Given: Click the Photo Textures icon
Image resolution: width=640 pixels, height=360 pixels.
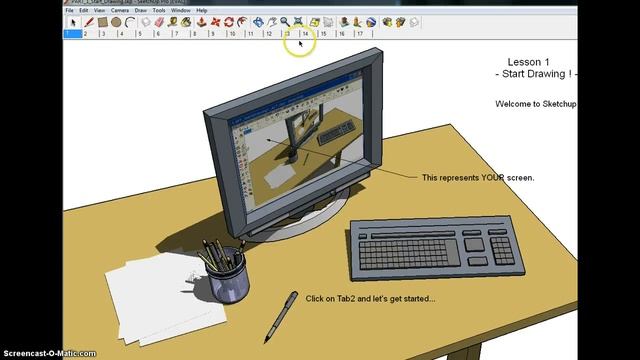Looking at the screenshot, I should (x=357, y=22).
